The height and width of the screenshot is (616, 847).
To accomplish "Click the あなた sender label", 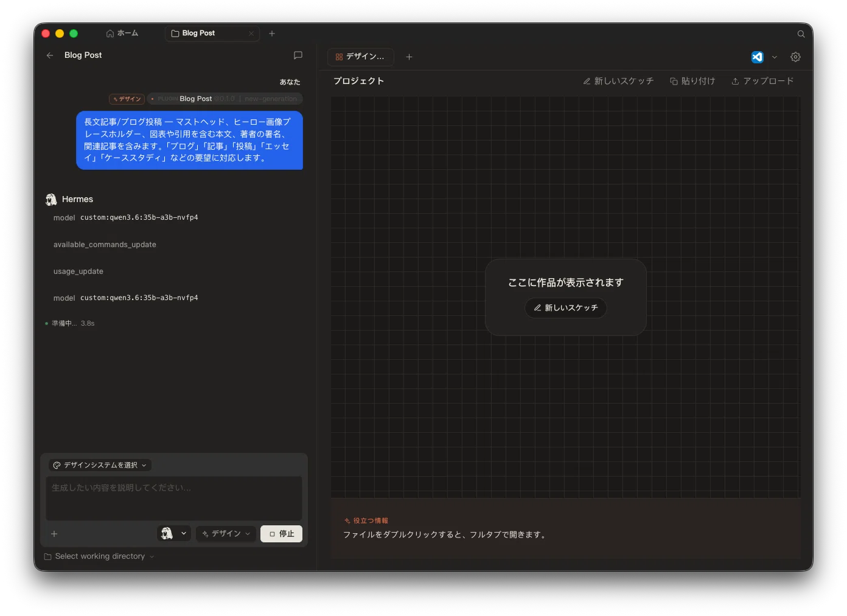I will point(290,82).
